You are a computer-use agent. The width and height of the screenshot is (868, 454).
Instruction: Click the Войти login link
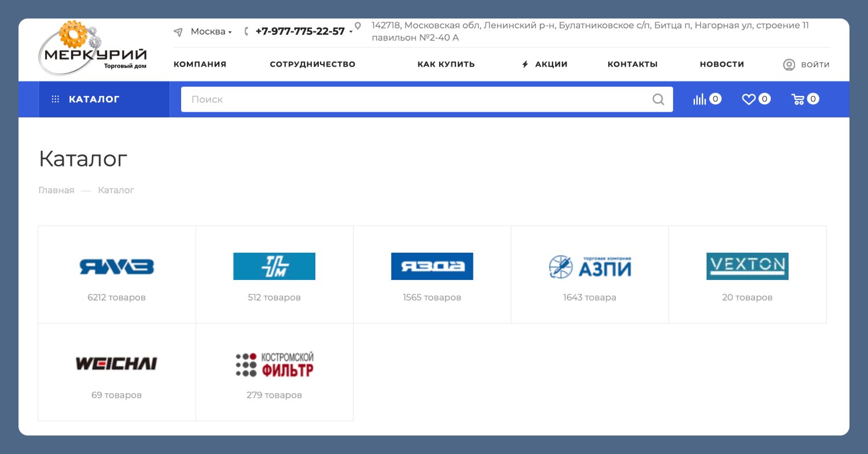(815, 65)
